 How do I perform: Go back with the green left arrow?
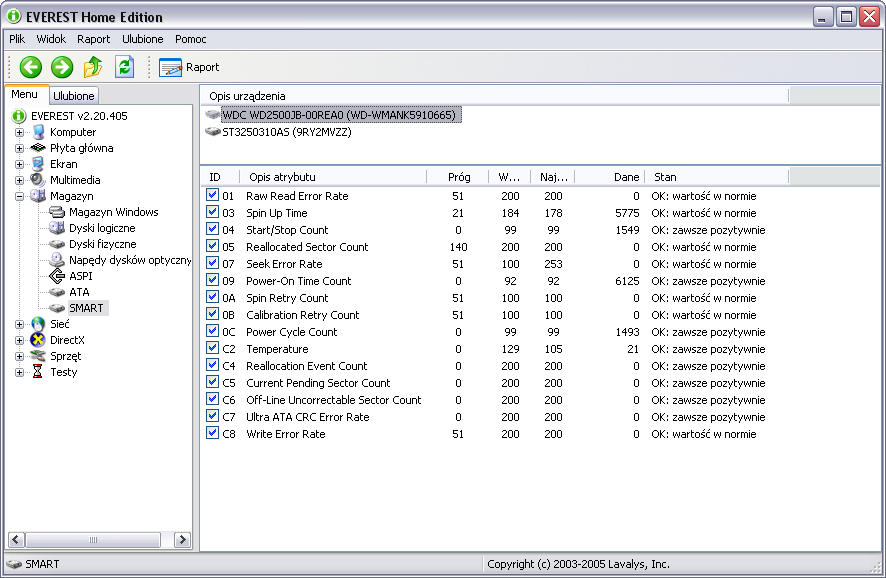[x=31, y=67]
